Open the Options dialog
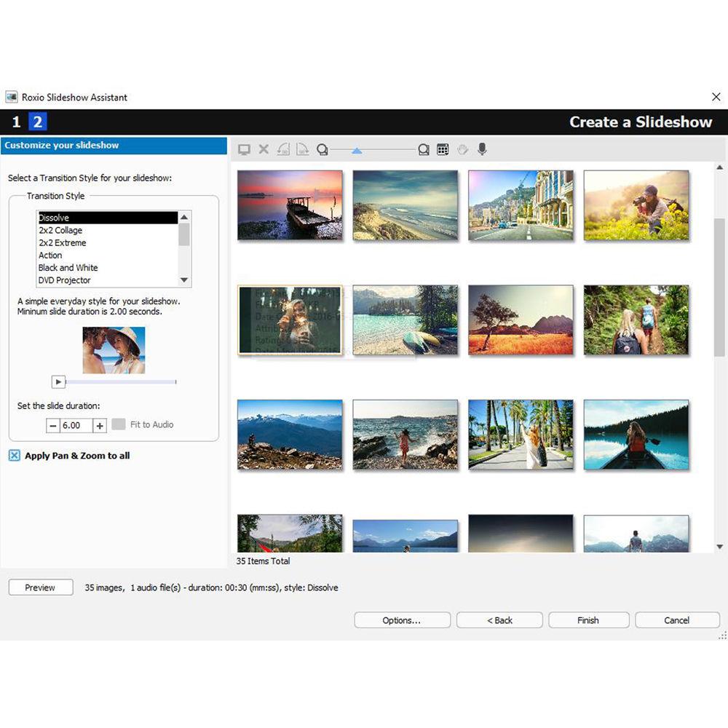728x728 pixels. click(402, 620)
